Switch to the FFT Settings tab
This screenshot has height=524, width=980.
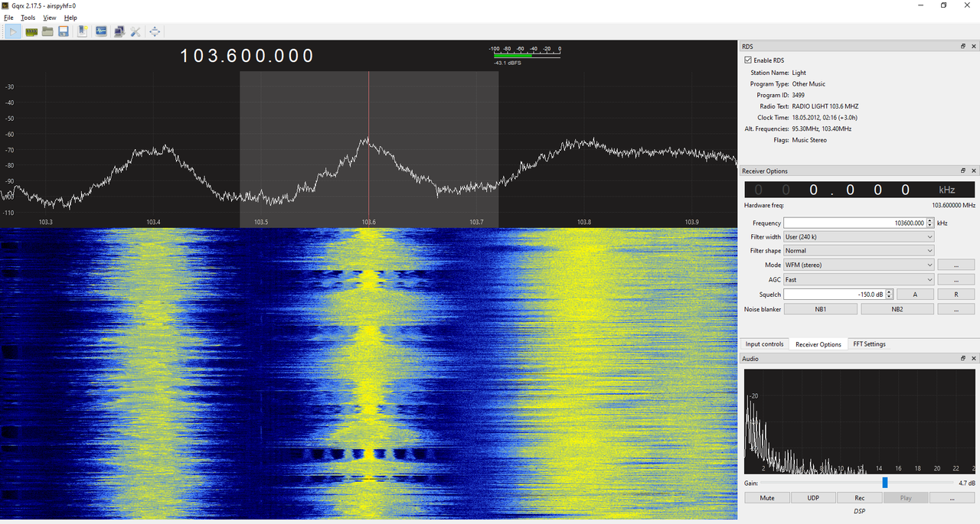click(x=870, y=344)
